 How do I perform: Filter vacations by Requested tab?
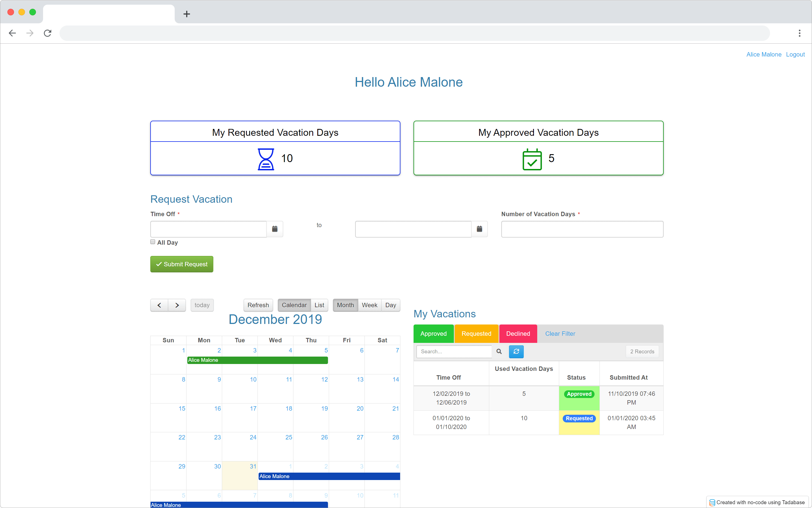[476, 334]
